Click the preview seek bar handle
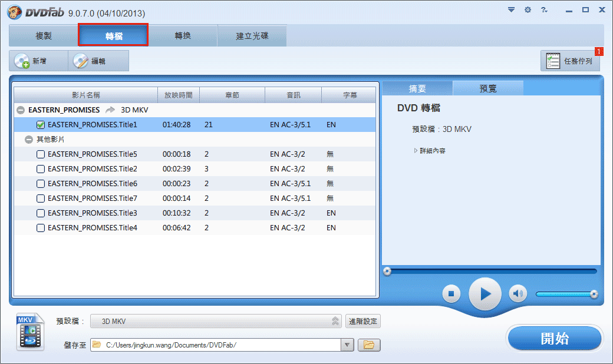 point(387,271)
